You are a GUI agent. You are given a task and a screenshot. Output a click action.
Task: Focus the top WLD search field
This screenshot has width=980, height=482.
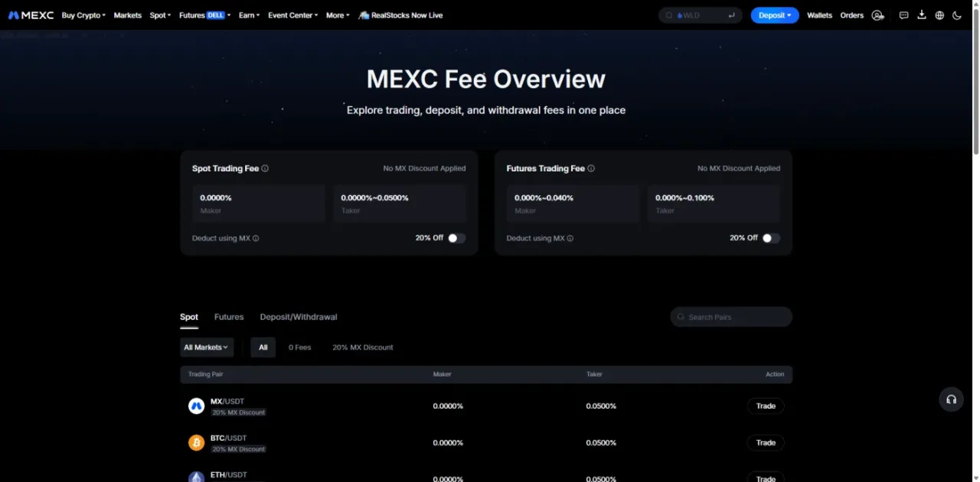[701, 15]
